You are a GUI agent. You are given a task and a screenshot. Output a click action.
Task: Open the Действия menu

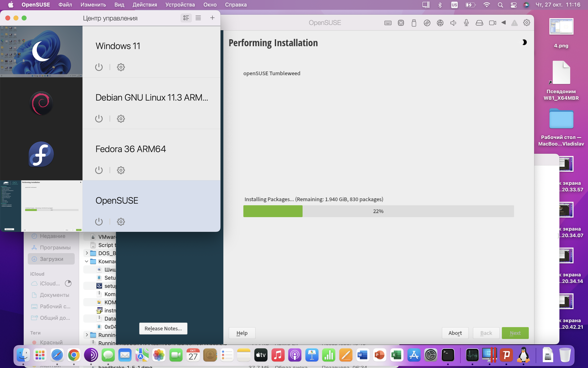145,5
